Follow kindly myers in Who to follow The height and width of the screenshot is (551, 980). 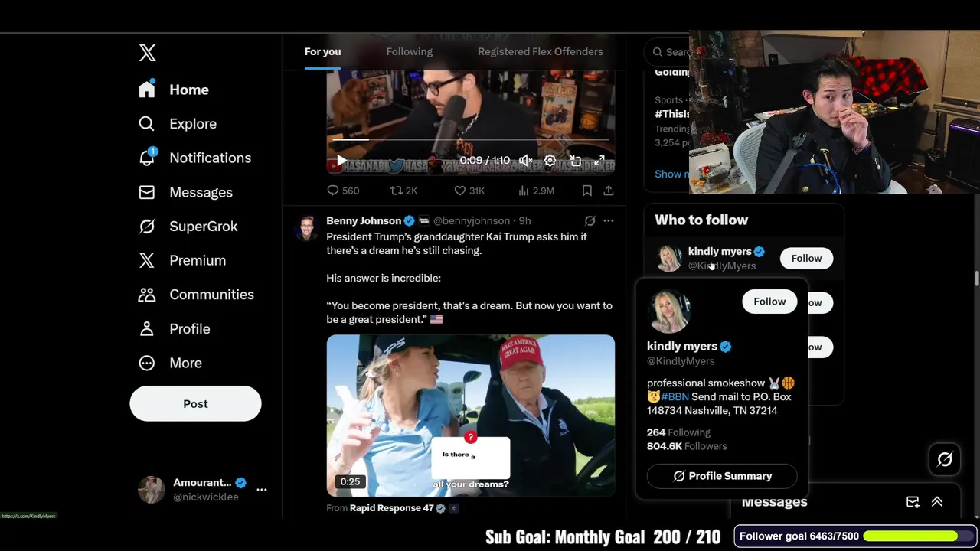(x=806, y=259)
